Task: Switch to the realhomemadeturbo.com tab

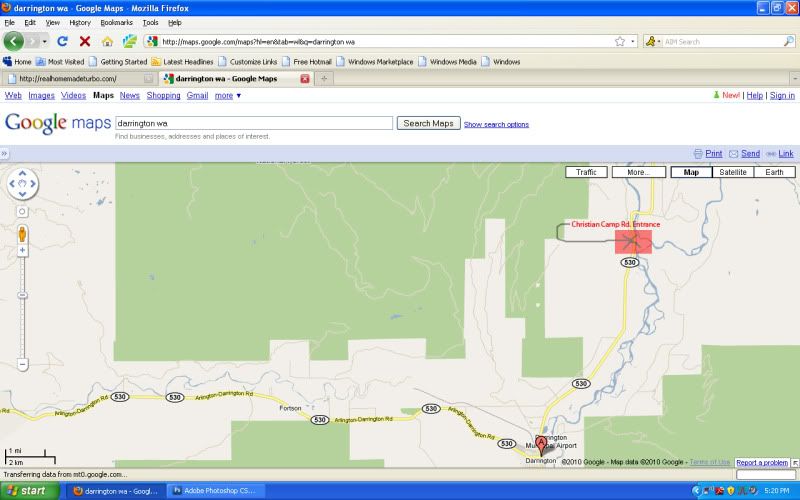Action: point(79,79)
